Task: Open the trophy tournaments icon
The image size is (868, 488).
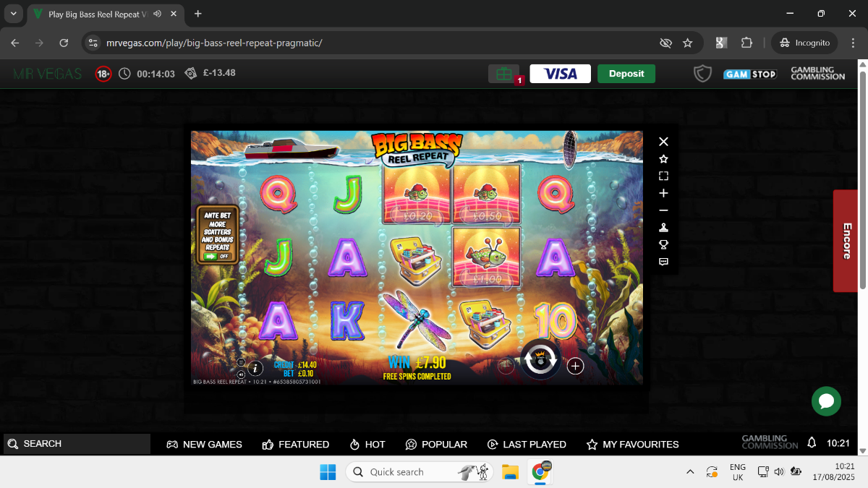Action: [x=663, y=244]
